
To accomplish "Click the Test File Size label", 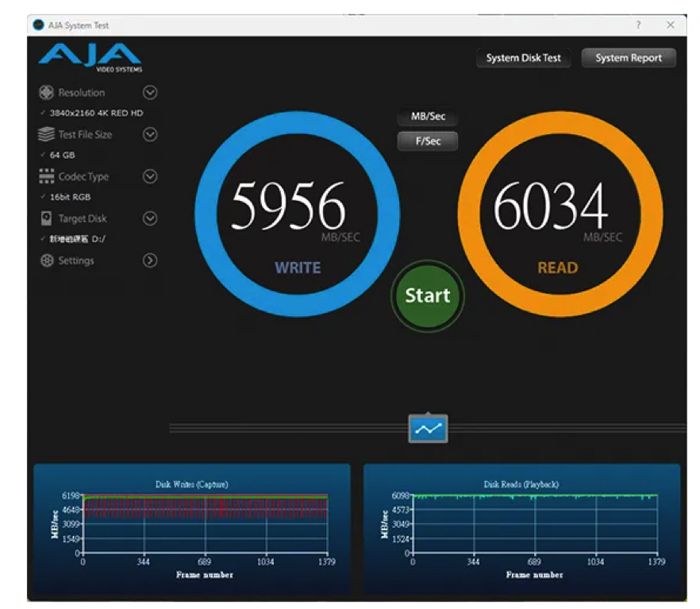I will tap(85, 134).
